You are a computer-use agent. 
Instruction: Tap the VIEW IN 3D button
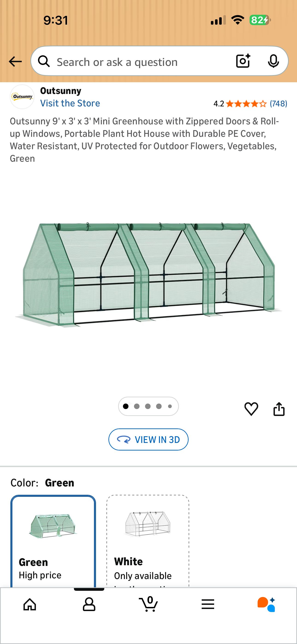148,439
